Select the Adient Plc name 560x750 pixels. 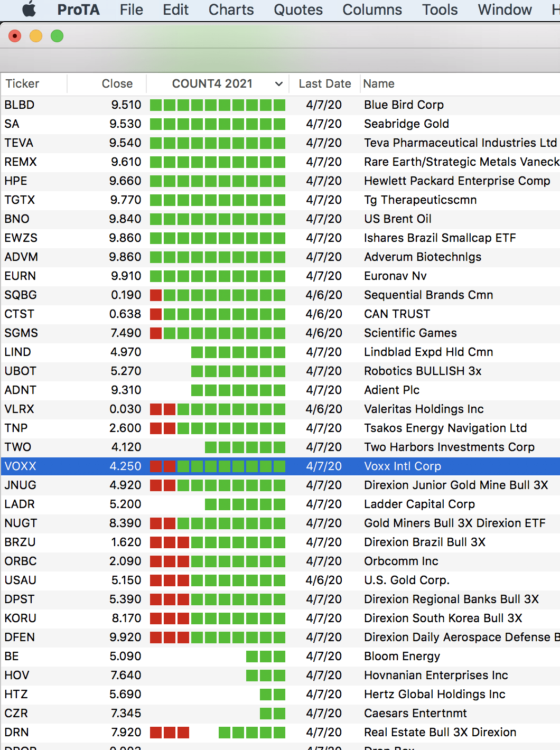tap(391, 390)
